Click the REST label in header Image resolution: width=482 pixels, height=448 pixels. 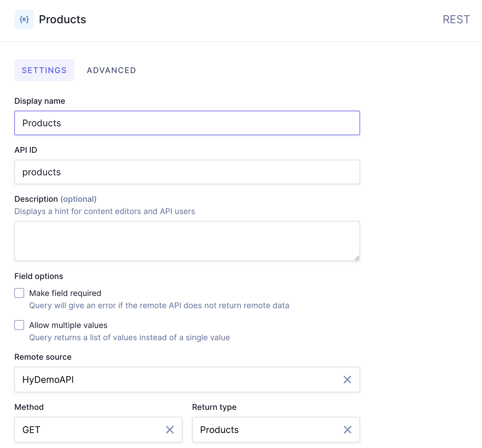456,19
